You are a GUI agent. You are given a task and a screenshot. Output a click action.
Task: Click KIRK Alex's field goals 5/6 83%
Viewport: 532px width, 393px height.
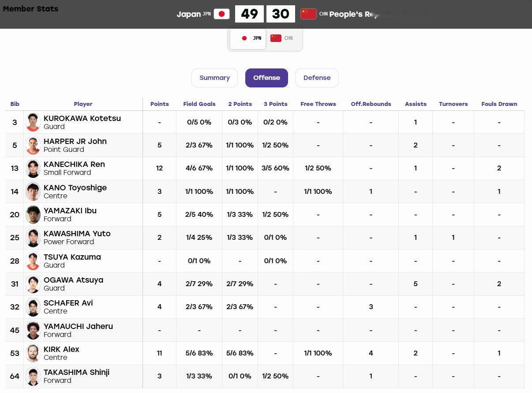[199, 353]
